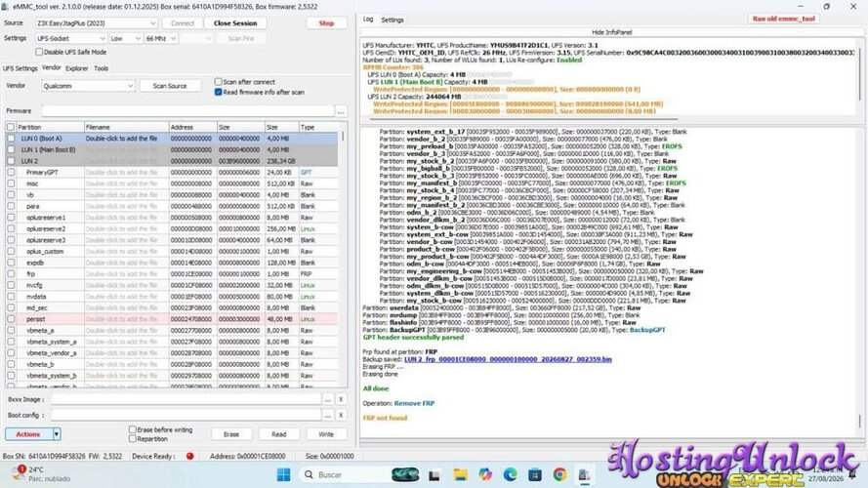Switch to the Tools tab

(102, 68)
